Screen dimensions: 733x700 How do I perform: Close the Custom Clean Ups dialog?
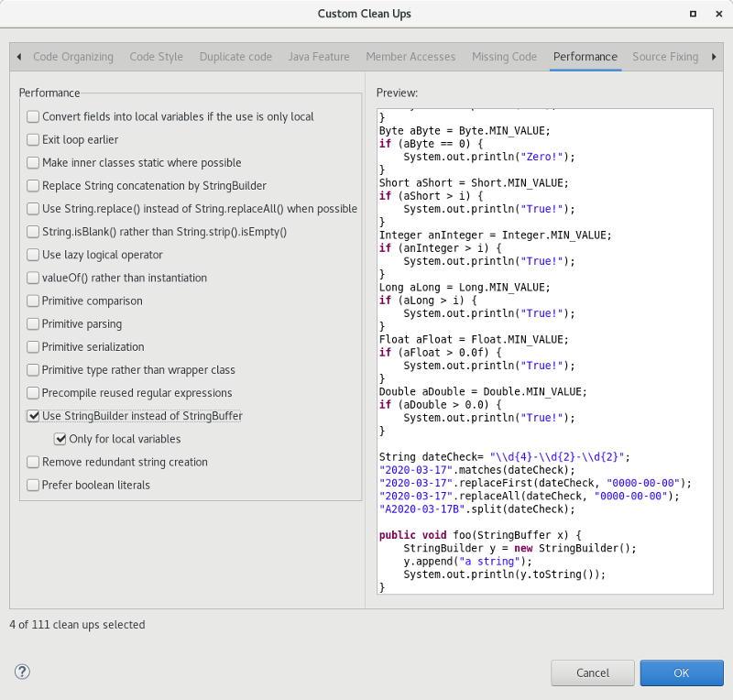click(x=719, y=14)
